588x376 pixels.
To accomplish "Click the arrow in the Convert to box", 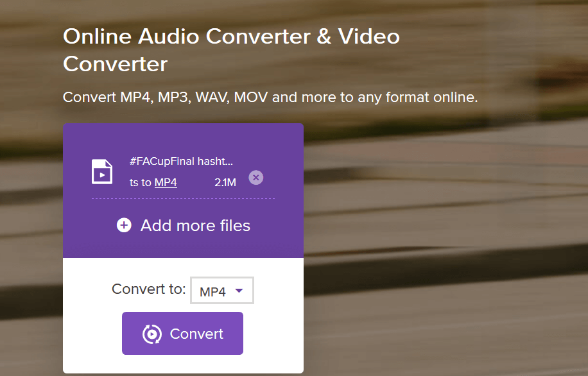I will [239, 291].
